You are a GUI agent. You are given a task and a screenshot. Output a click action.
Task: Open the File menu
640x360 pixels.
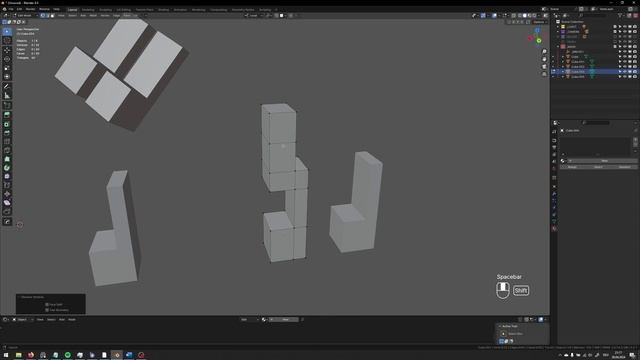pyautogui.click(x=11, y=9)
